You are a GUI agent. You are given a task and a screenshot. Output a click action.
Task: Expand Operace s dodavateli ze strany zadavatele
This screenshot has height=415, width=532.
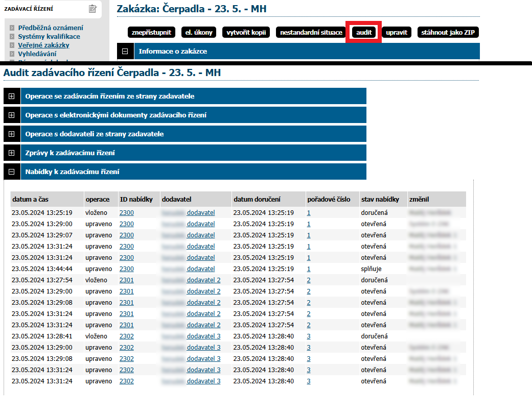click(11, 134)
